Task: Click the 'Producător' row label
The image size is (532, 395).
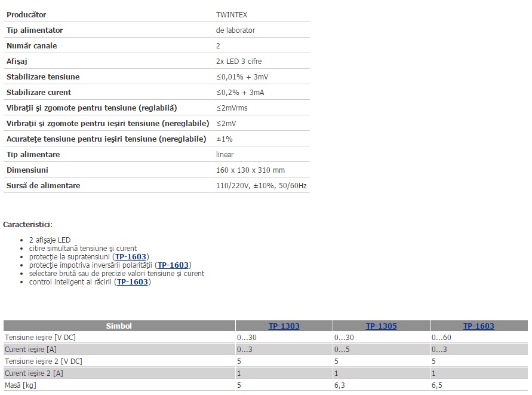Action: point(26,14)
